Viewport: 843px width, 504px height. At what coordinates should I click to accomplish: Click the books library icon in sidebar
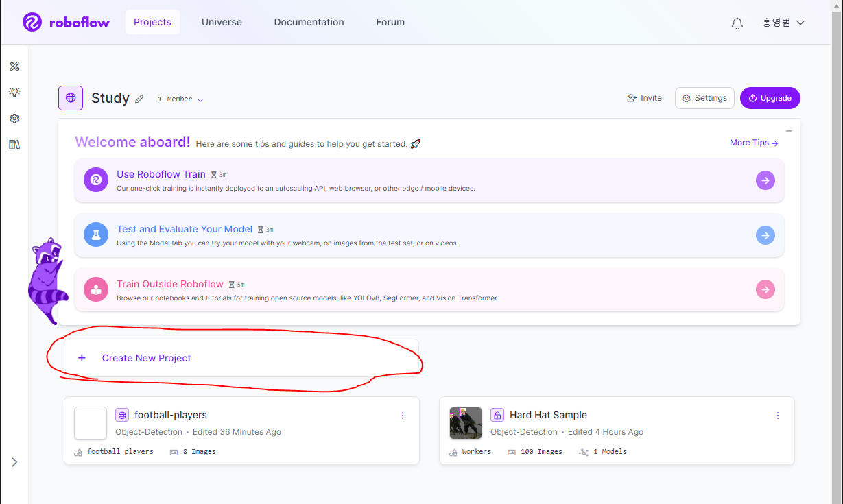pos(14,145)
